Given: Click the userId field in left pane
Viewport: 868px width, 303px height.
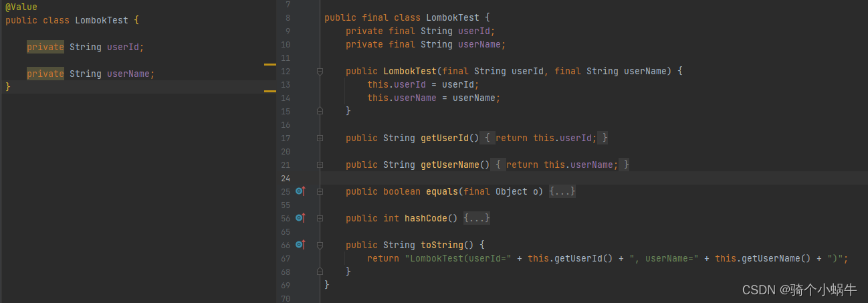Looking at the screenshot, I should pos(123,47).
